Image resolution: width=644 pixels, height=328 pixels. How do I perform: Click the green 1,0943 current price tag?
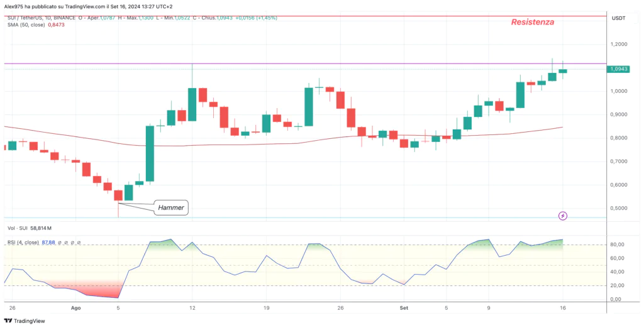tap(618, 69)
